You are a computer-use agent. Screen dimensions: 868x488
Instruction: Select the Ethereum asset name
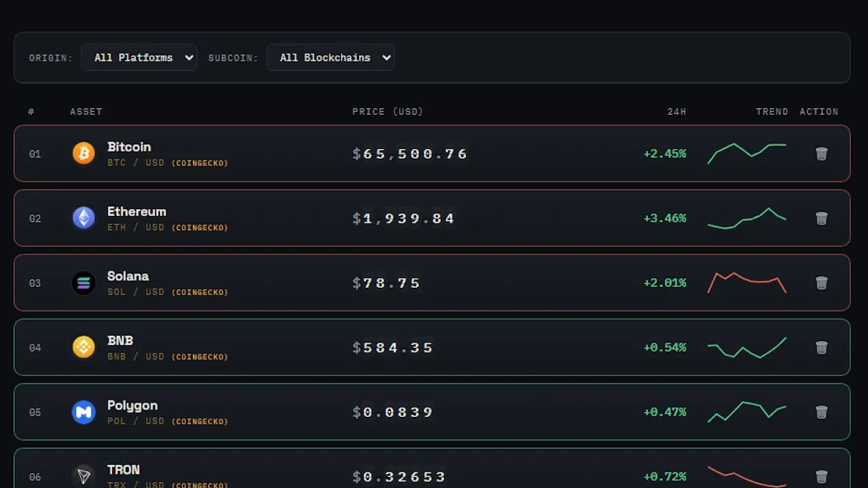137,212
